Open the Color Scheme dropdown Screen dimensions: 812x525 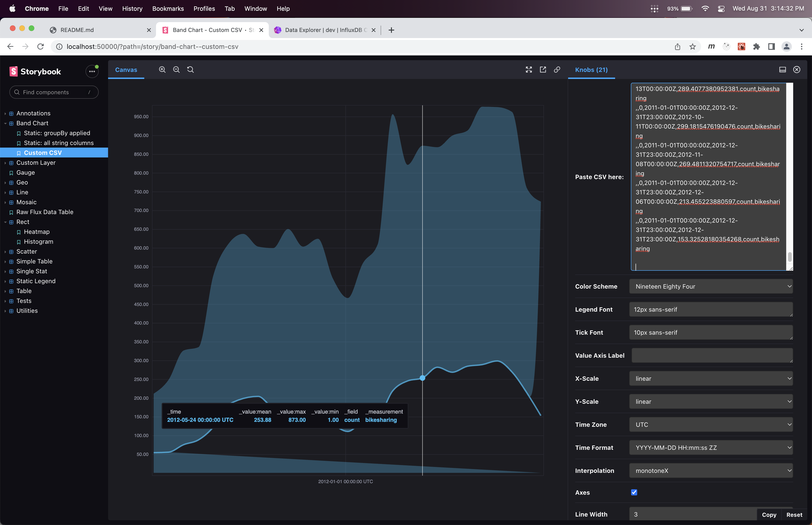[x=711, y=286]
